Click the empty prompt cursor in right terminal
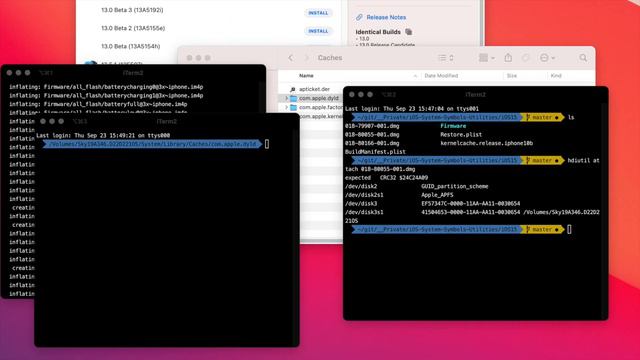The width and height of the screenshot is (640, 360). click(569, 229)
